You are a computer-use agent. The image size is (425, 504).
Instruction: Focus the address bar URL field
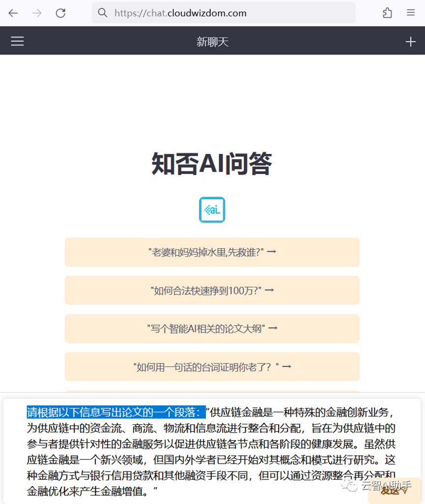coord(224,13)
